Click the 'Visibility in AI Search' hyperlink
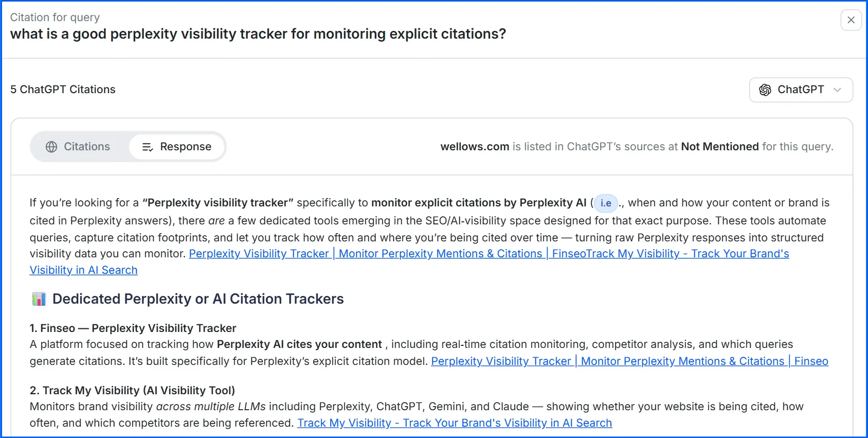The width and height of the screenshot is (868, 438). (x=83, y=270)
